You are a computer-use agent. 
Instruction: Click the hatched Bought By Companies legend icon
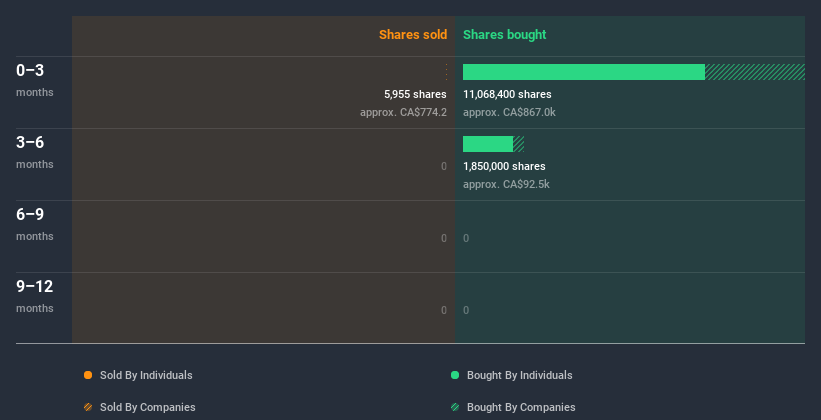pyautogui.click(x=455, y=407)
